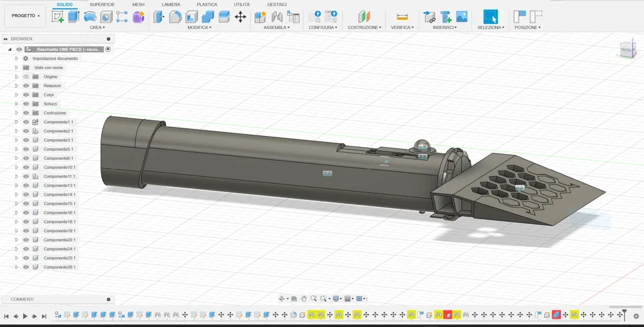Viewport: 644px width, 327px height.
Task: Switch to the MESH tab
Action: (x=138, y=5)
